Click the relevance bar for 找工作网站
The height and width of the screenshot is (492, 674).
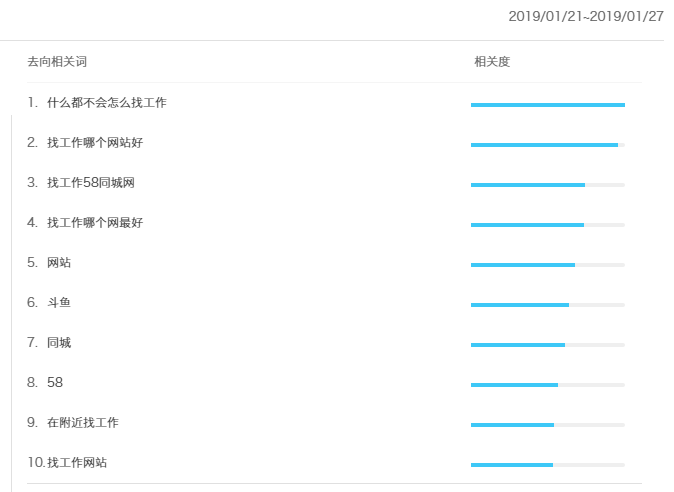(x=548, y=464)
